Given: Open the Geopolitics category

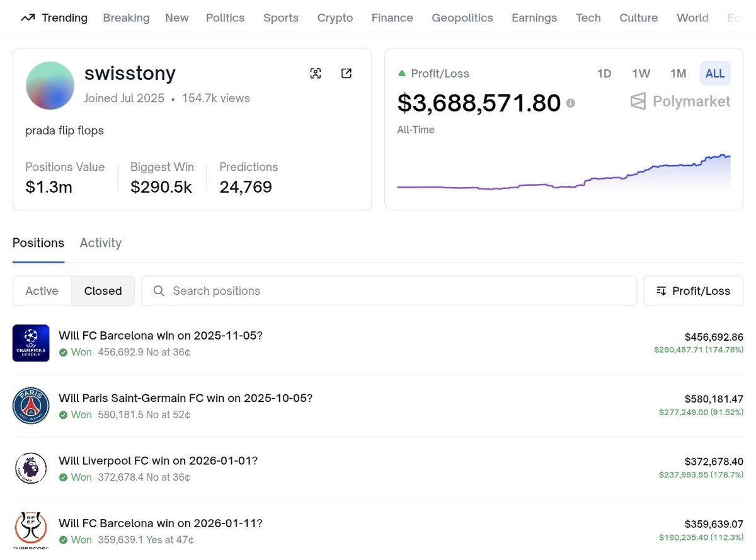Looking at the screenshot, I should point(462,18).
